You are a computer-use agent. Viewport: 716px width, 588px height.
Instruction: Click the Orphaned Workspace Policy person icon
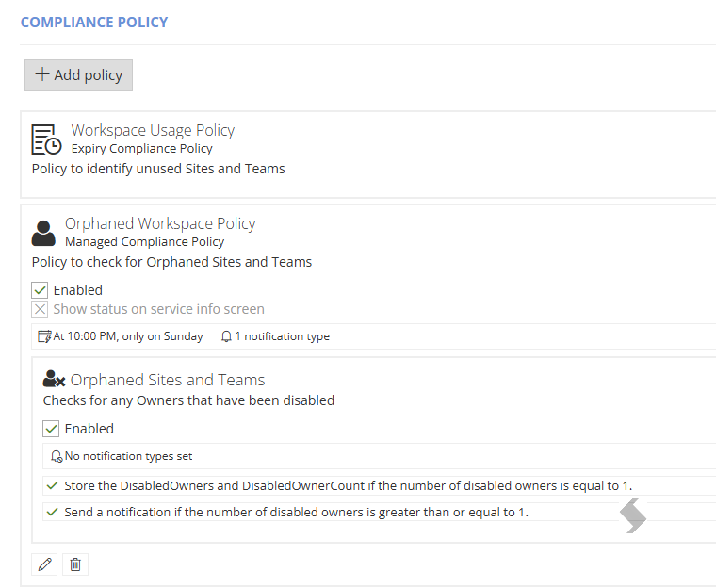tap(43, 233)
